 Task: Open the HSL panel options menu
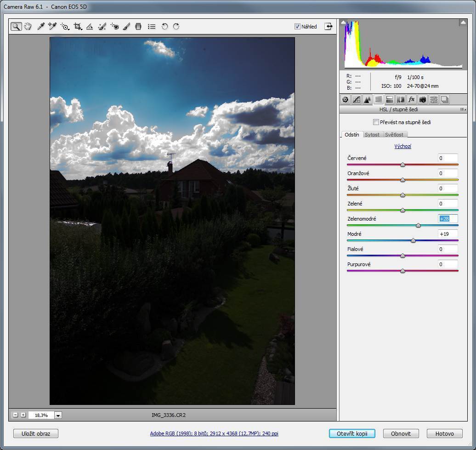(x=463, y=110)
